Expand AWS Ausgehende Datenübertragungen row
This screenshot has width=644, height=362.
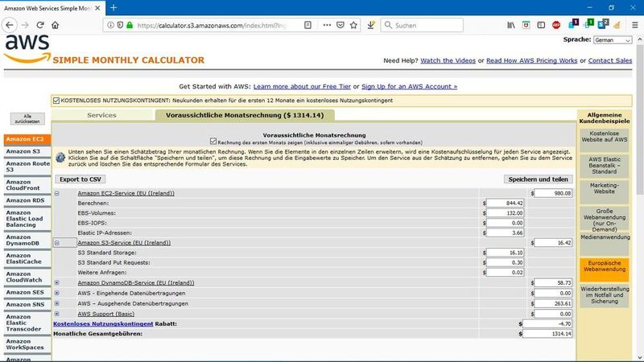56,303
